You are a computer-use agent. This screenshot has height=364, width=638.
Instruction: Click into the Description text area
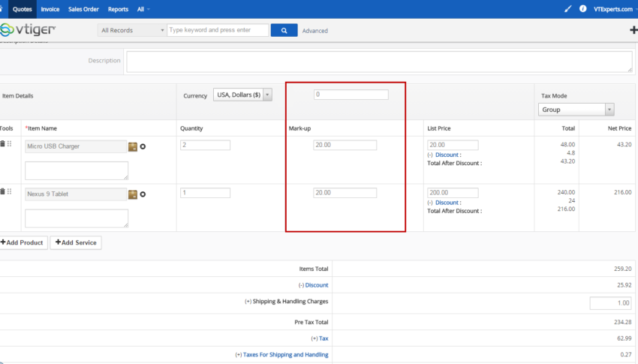tap(379, 62)
